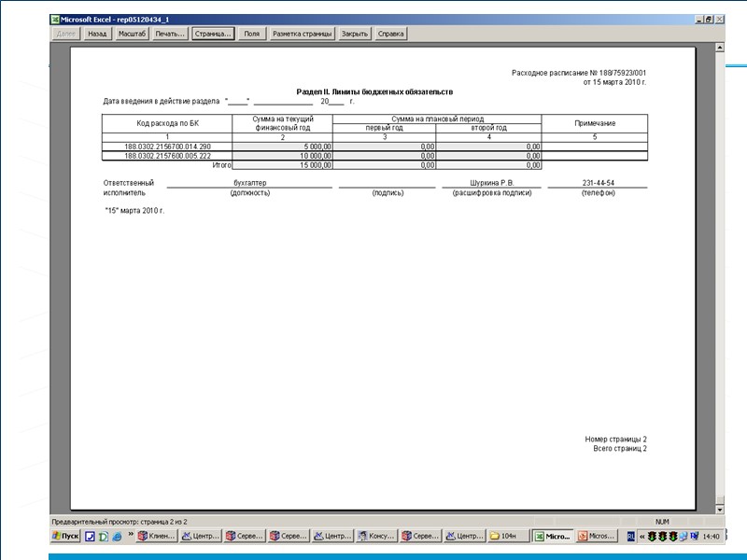This screenshot has width=747, height=560.
Task: Switch to Разметка страницы view
Action: pos(302,34)
